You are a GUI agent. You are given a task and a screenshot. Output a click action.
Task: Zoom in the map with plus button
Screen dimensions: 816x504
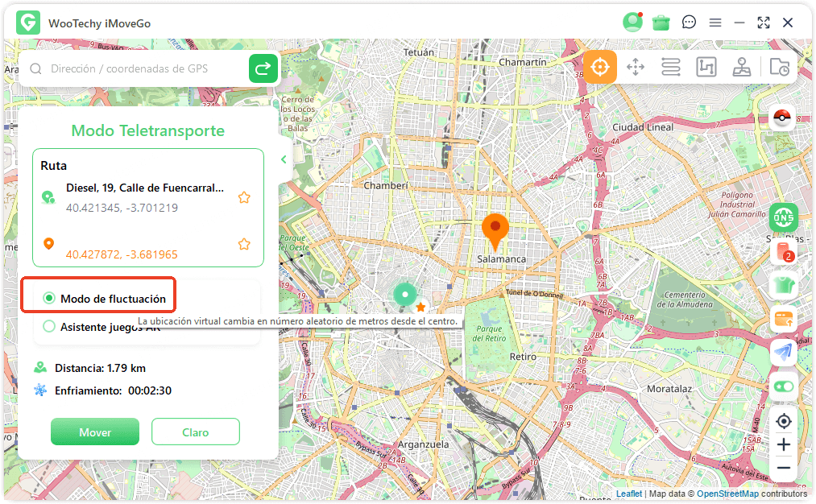coord(783,445)
